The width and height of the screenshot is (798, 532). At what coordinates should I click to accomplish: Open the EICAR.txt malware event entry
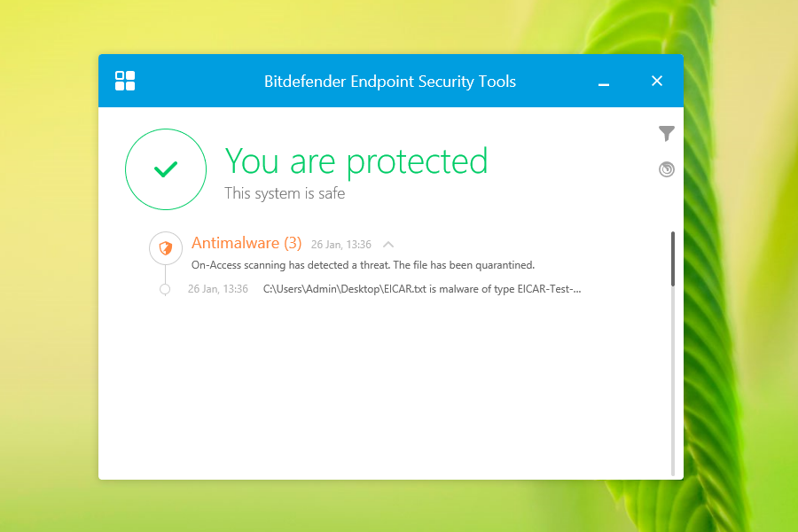[422, 289]
